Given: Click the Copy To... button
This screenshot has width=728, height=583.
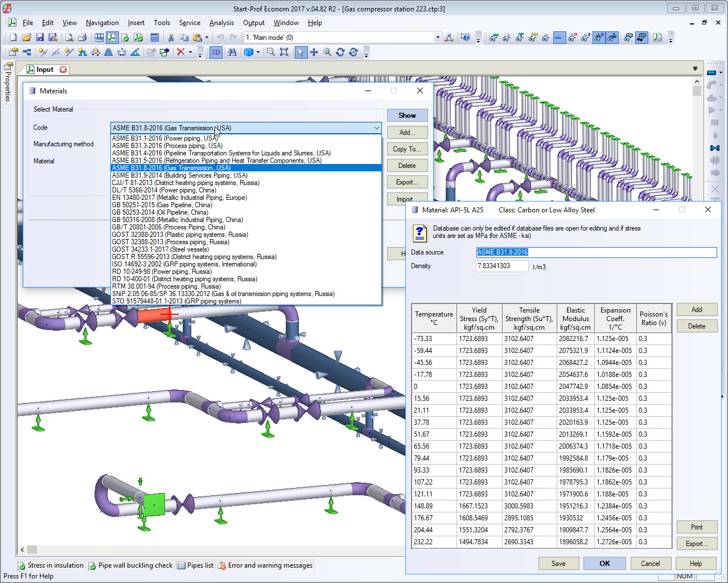Looking at the screenshot, I should coord(407,149).
